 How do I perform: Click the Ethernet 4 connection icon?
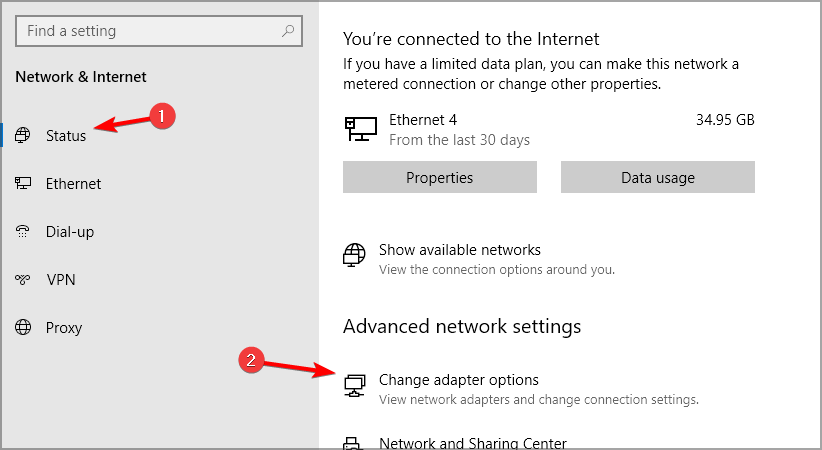pos(361,129)
